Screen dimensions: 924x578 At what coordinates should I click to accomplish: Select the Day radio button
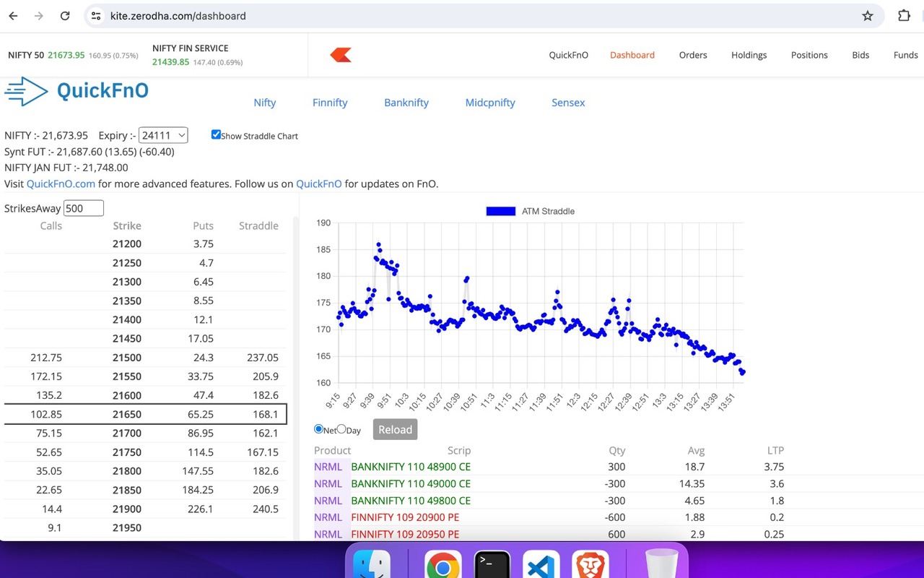click(341, 429)
